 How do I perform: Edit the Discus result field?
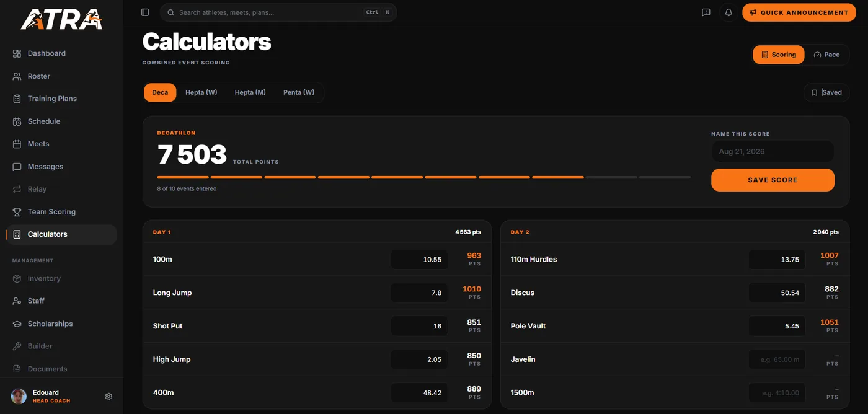point(777,293)
